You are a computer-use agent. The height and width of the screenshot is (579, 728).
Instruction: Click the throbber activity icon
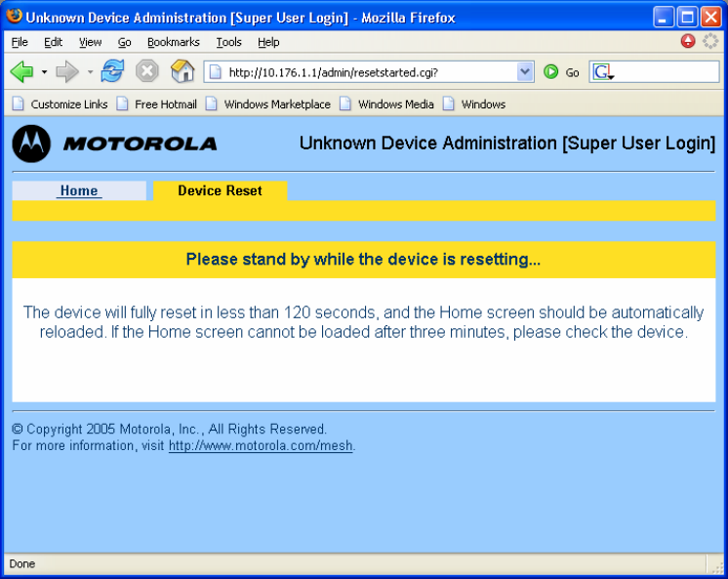coord(710,41)
